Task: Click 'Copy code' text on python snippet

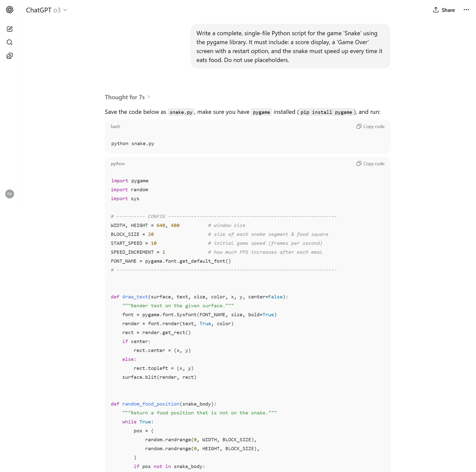Action: [x=374, y=164]
